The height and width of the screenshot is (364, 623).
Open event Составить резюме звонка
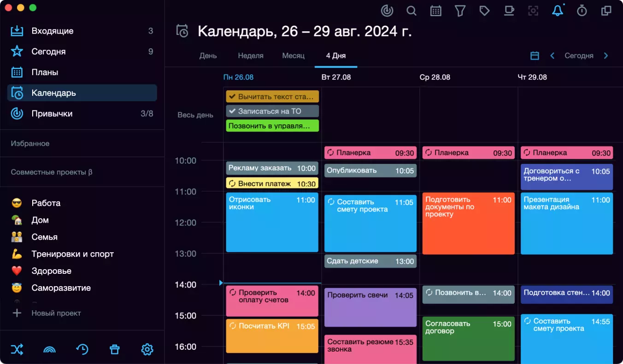(370, 349)
